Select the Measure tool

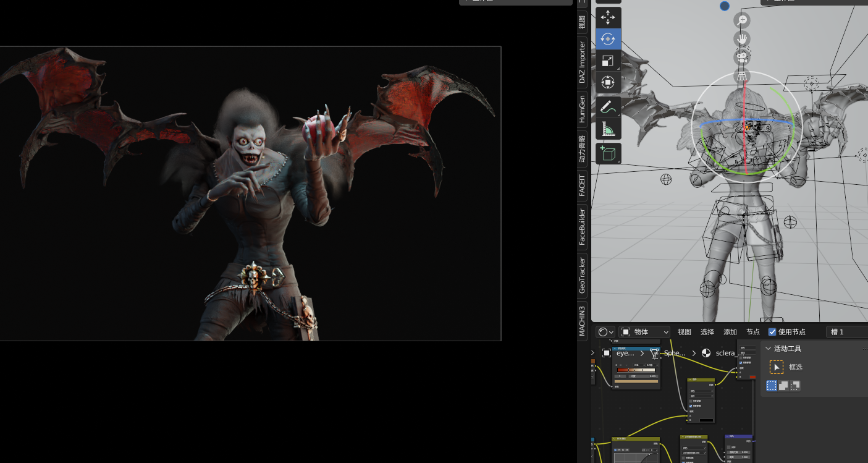pyautogui.click(x=608, y=129)
